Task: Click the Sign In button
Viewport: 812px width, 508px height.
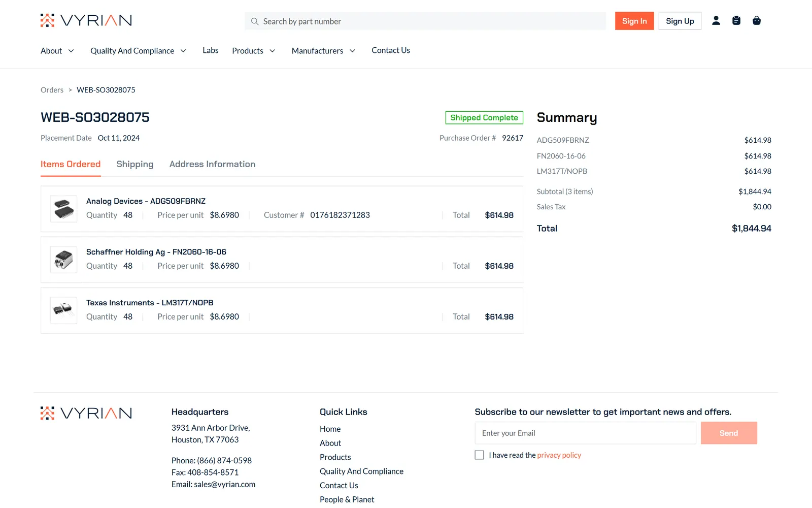Action: tap(634, 21)
